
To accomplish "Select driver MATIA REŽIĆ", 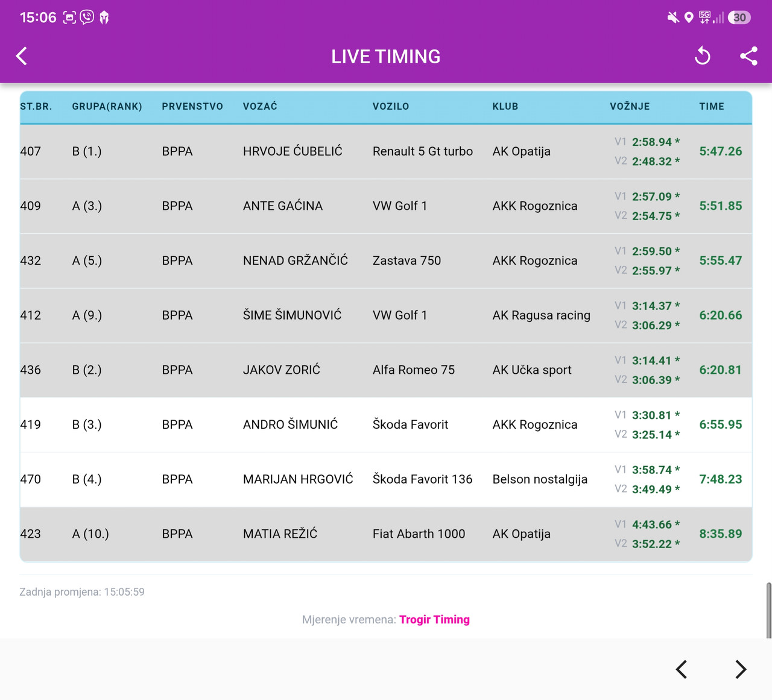I will tap(280, 534).
